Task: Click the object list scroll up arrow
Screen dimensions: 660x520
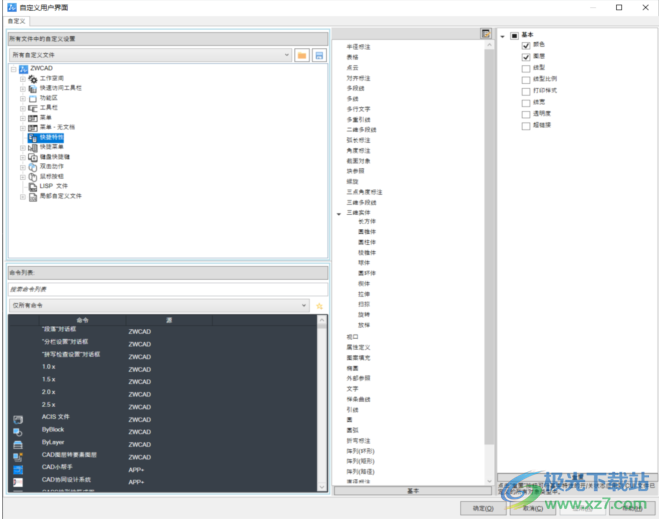Action: 489,45
